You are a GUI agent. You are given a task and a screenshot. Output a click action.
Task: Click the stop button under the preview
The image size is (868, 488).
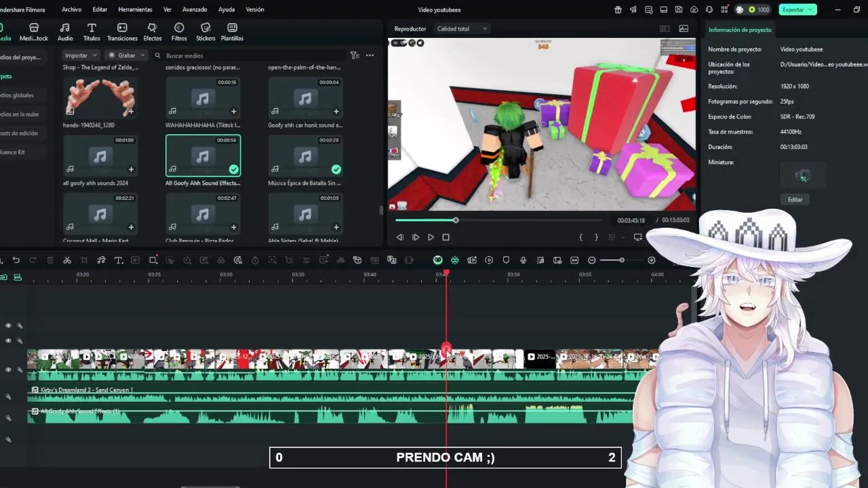446,237
